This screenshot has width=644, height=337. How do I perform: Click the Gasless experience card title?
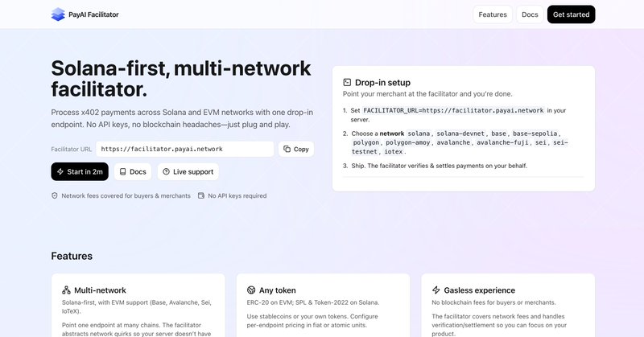479,290
